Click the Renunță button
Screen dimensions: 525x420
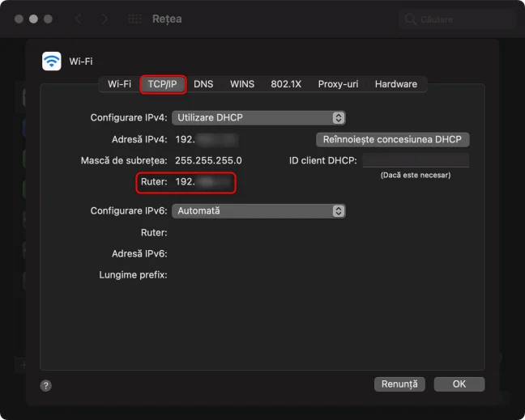coord(399,384)
